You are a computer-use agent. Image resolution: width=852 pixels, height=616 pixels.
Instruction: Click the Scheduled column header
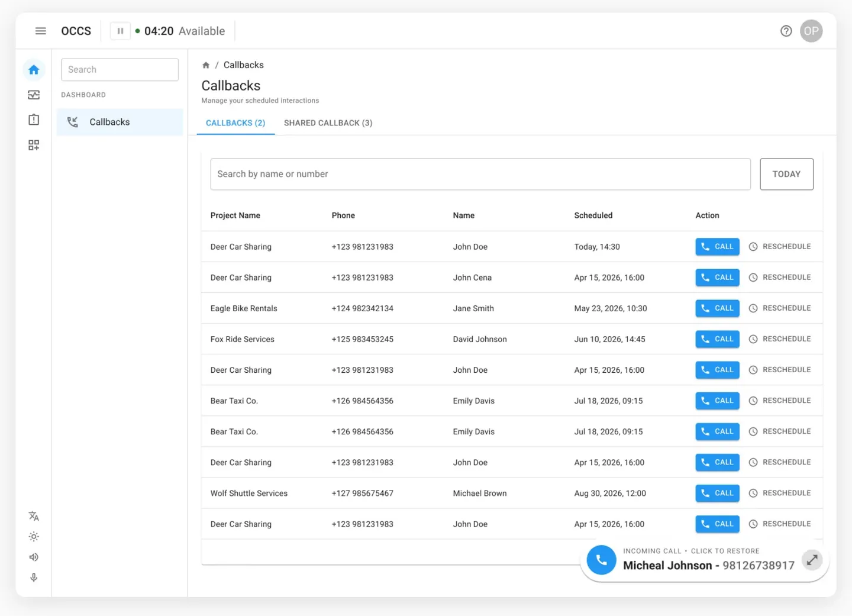click(593, 215)
